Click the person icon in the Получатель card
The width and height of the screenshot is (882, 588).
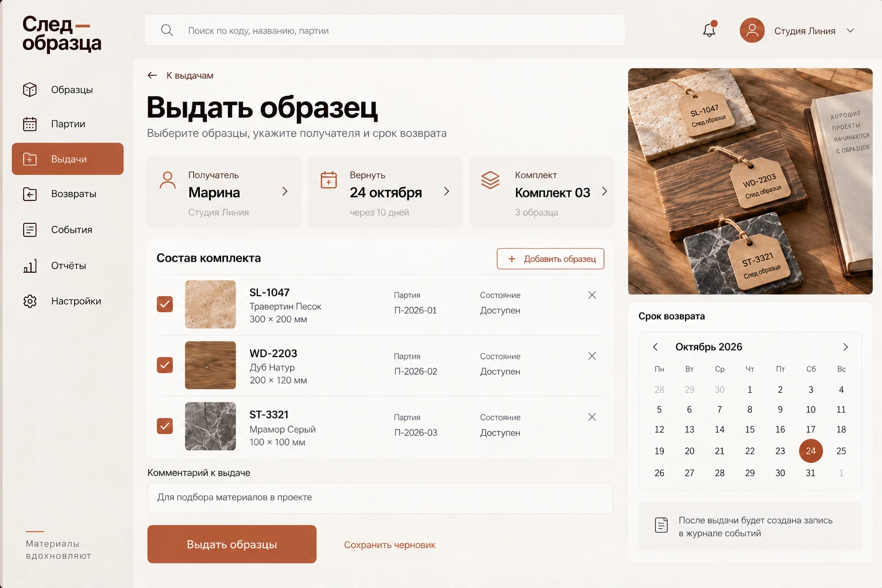click(168, 180)
